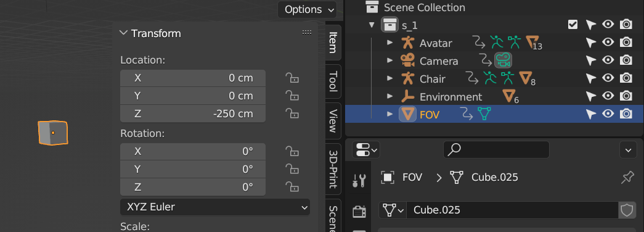Lock the Rotation Z axis
This screenshot has height=232, width=644.
(291, 186)
